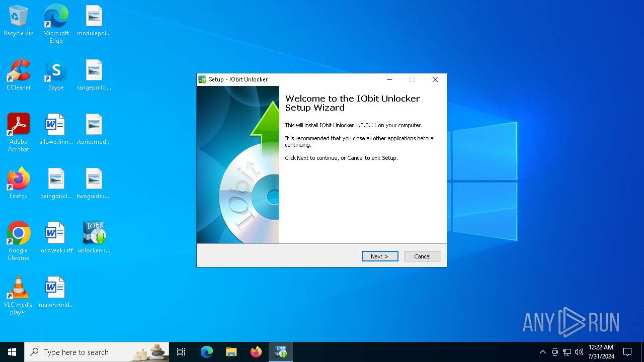Open the Recycle Bin desktop icon
The height and width of the screenshot is (362, 644).
[19, 21]
